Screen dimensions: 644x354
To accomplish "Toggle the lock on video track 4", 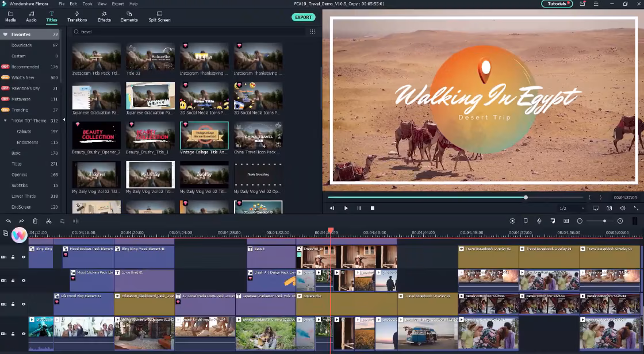I will click(x=13, y=257).
